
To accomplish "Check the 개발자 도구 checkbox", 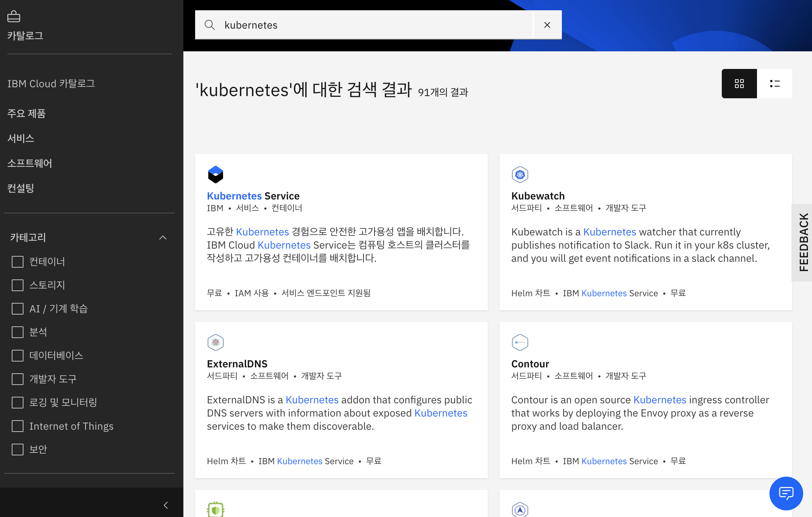I will (18, 379).
